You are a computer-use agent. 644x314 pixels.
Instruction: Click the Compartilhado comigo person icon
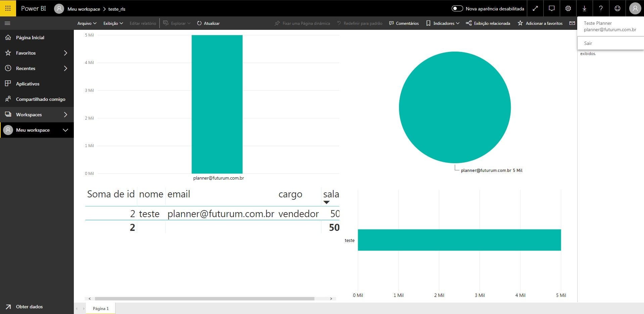[x=8, y=99]
